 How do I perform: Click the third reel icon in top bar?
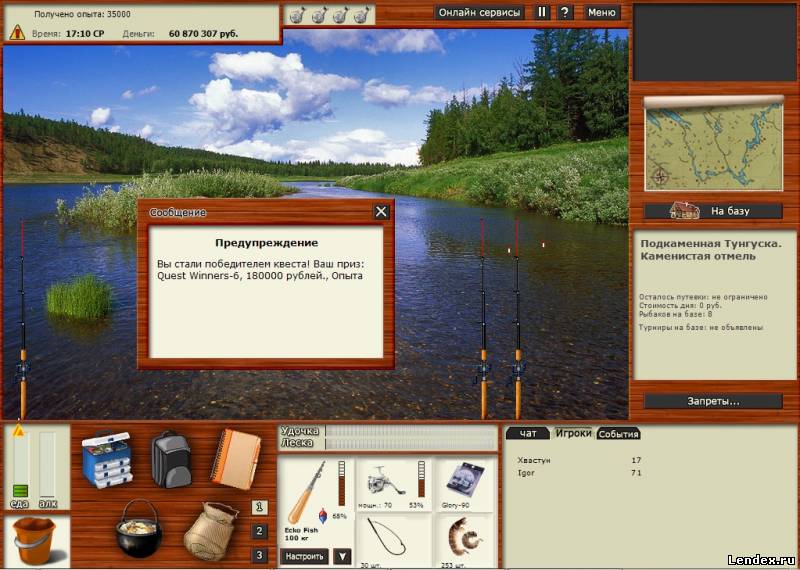click(x=340, y=16)
